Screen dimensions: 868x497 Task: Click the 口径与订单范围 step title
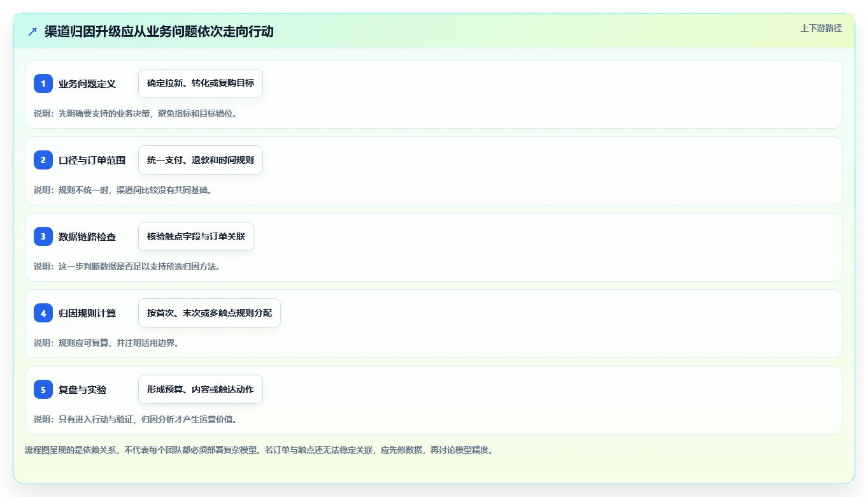(92, 160)
